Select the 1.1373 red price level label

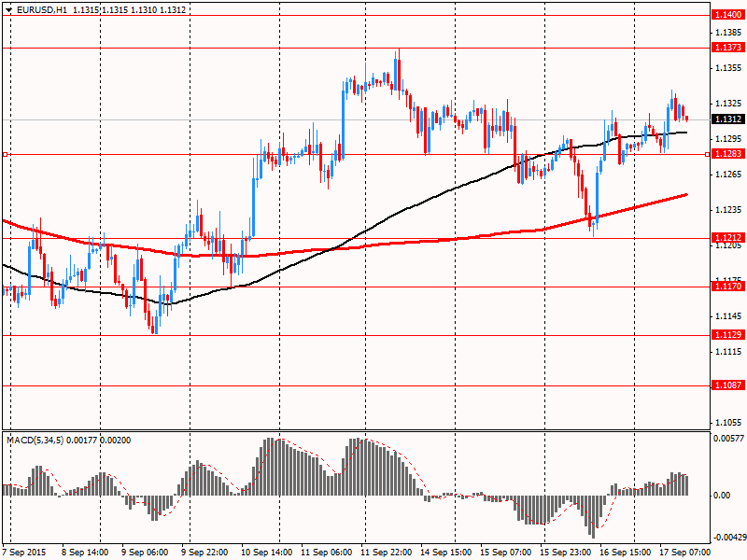[727, 48]
